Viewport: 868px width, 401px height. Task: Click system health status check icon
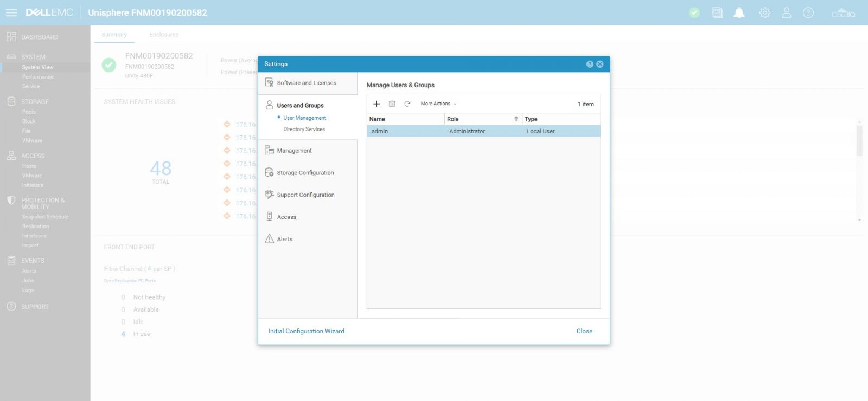[x=694, y=13]
